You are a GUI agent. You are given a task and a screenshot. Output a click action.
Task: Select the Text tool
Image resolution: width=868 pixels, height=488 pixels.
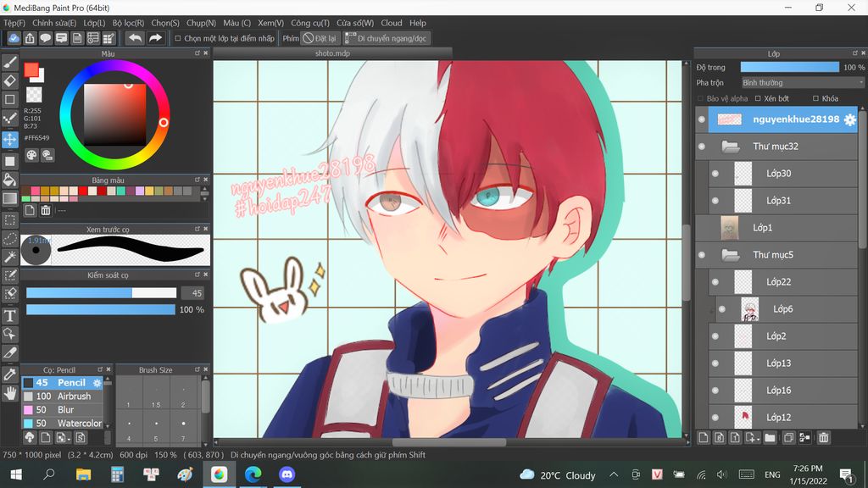pyautogui.click(x=10, y=316)
